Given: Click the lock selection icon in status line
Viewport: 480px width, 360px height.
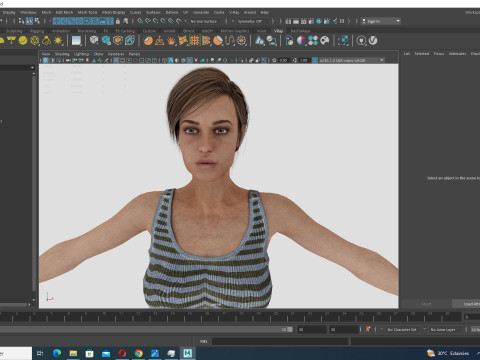Looking at the screenshot, I should click(118, 21).
